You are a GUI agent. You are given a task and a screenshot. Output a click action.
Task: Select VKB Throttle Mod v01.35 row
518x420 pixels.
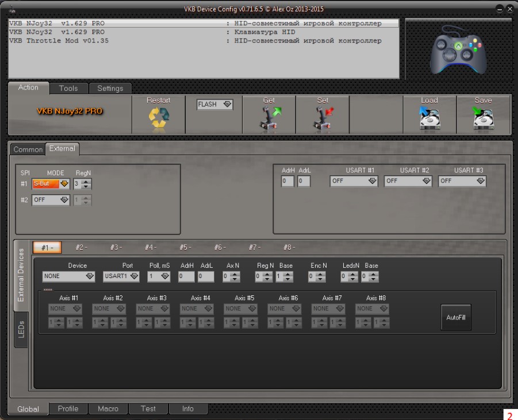(x=204, y=41)
